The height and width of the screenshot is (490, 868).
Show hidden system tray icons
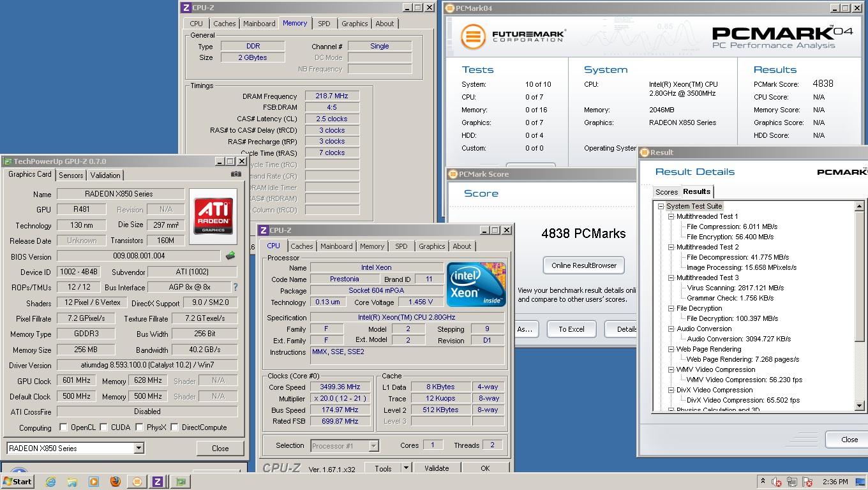coord(762,482)
